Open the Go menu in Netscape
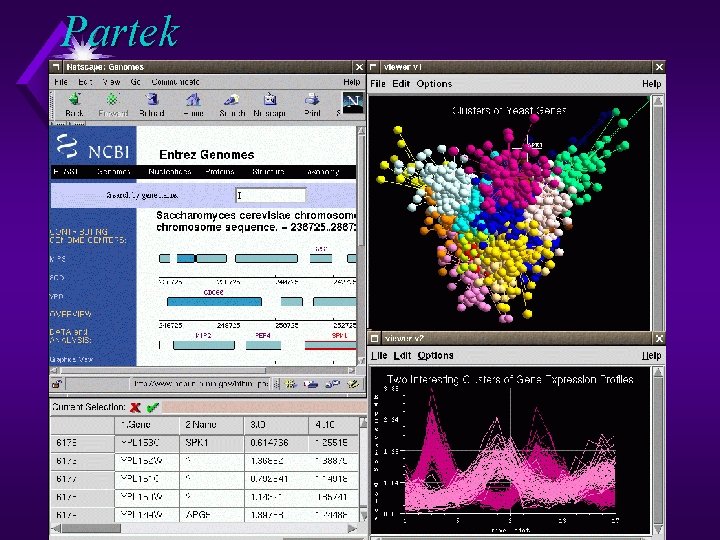720x540 pixels. 135,82
